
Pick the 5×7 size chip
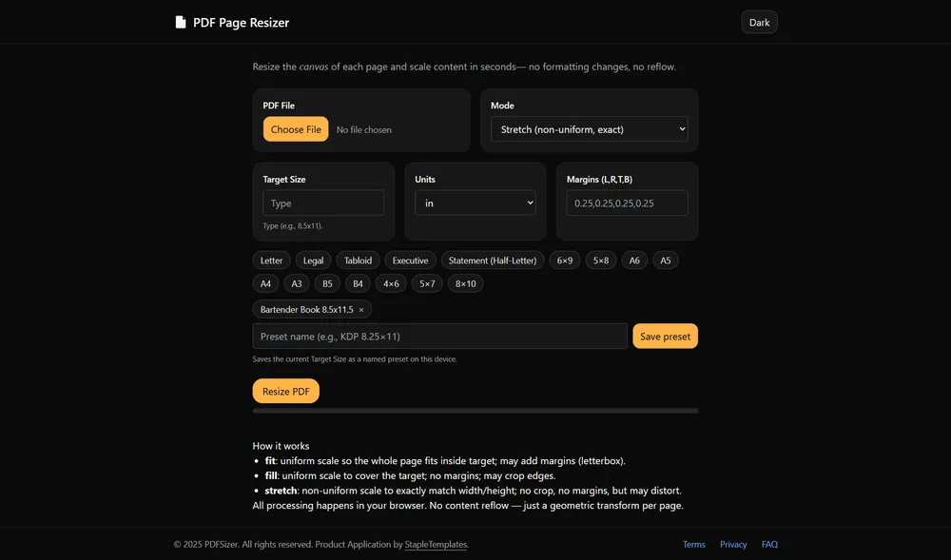coord(427,283)
